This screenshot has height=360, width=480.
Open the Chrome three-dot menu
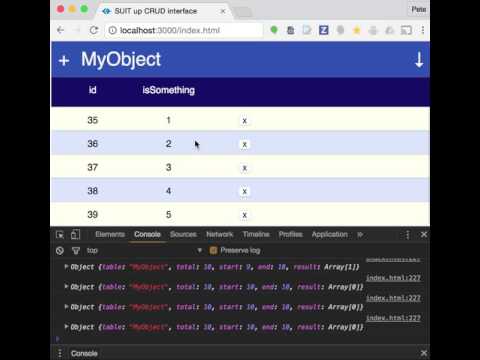[423, 30]
